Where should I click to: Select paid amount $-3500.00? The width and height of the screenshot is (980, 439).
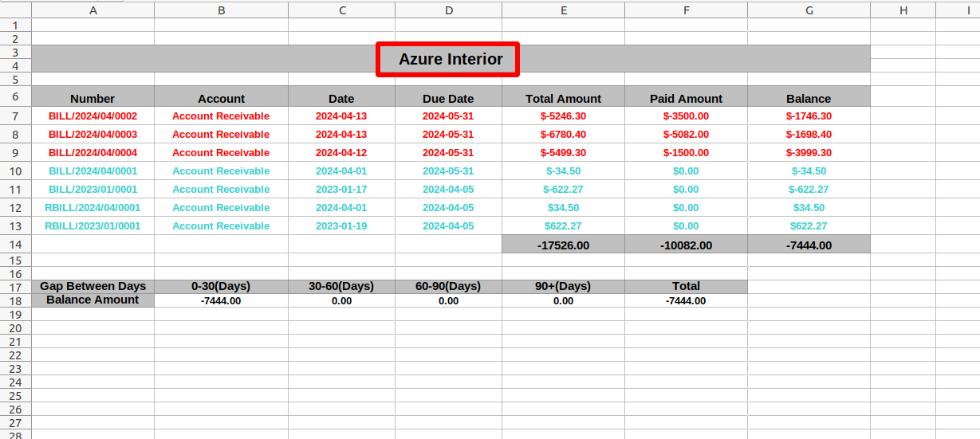pos(686,116)
